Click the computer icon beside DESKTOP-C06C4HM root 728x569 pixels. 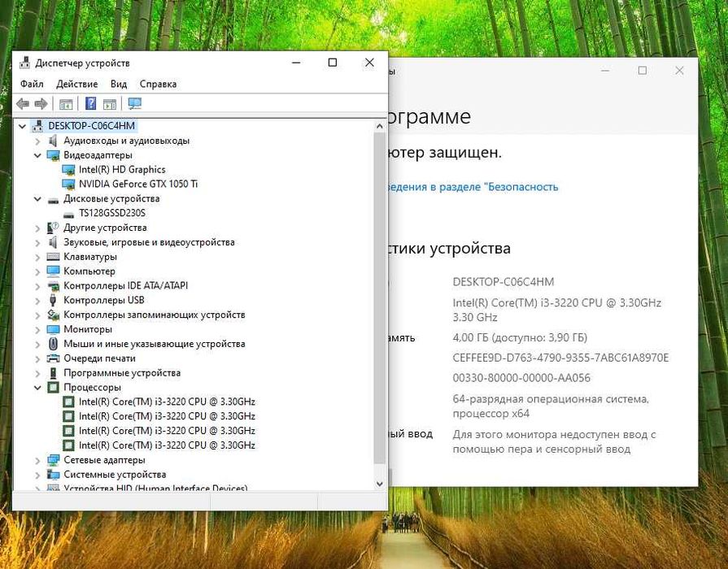click(38, 125)
